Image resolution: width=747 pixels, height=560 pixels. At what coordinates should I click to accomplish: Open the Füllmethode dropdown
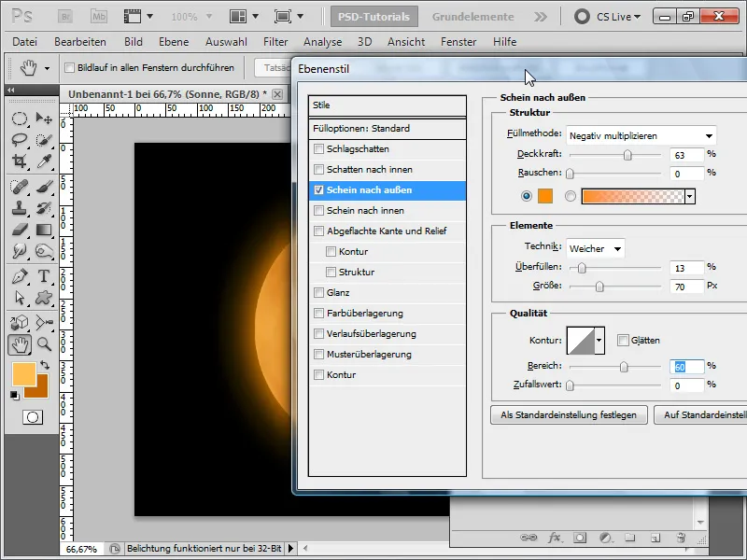click(x=641, y=135)
